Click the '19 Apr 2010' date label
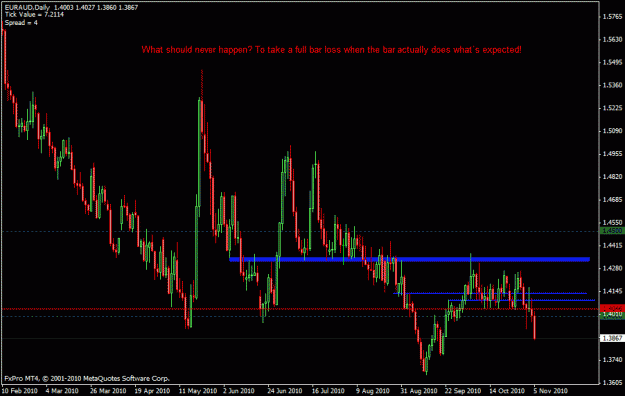This screenshot has width=625, height=396. (x=152, y=391)
